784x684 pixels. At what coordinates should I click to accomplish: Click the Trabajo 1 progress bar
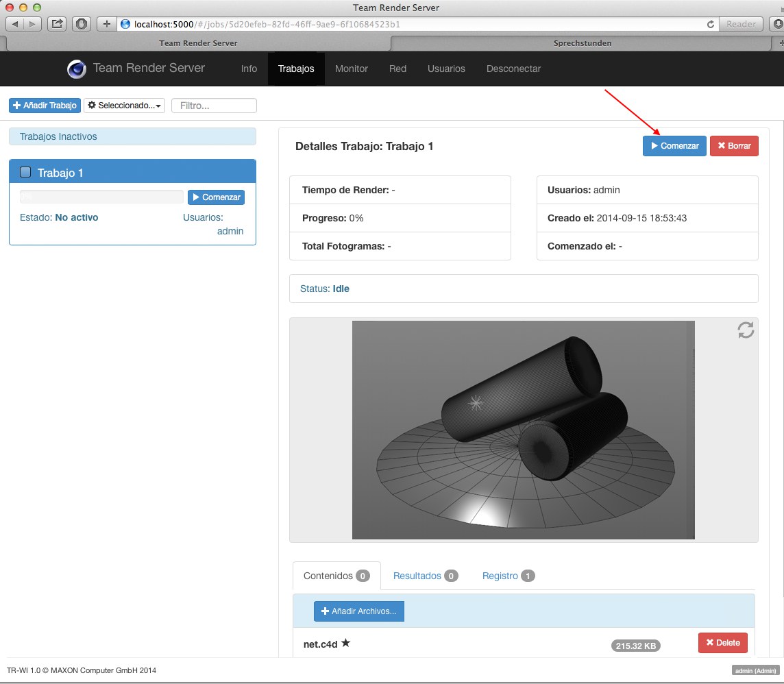click(101, 197)
